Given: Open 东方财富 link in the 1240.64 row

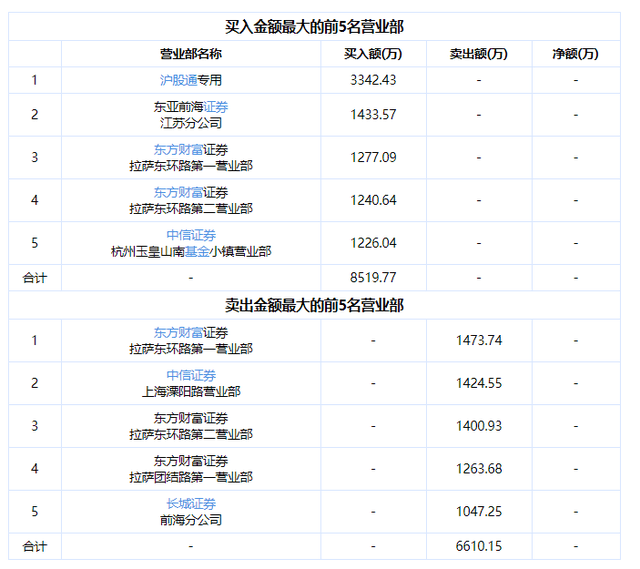Looking at the screenshot, I should 178,193.
